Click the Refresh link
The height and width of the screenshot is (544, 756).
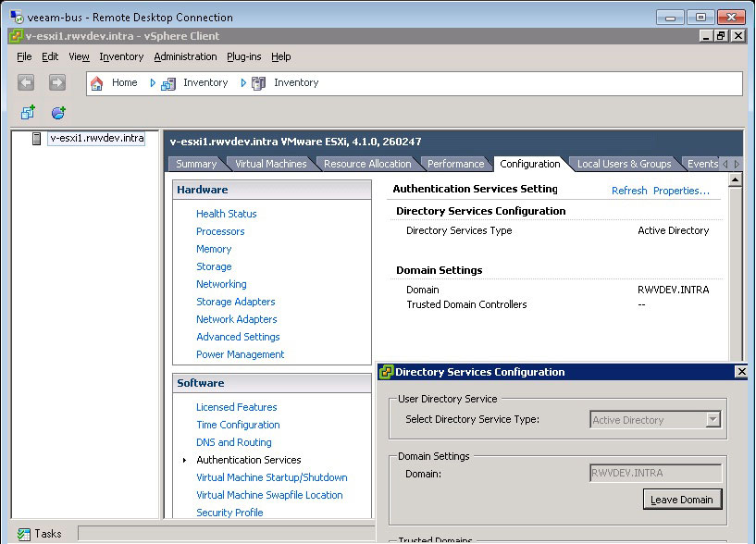click(x=629, y=191)
